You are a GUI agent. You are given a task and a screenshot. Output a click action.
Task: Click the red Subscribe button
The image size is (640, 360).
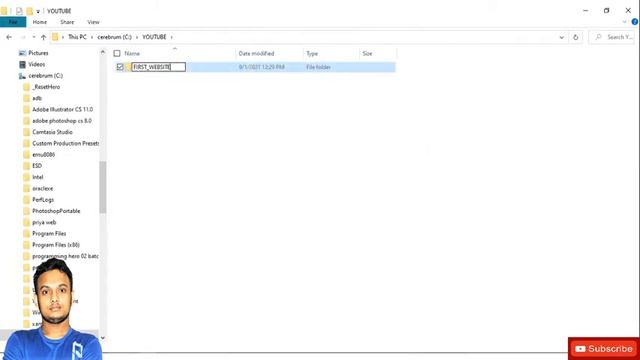[604, 349]
